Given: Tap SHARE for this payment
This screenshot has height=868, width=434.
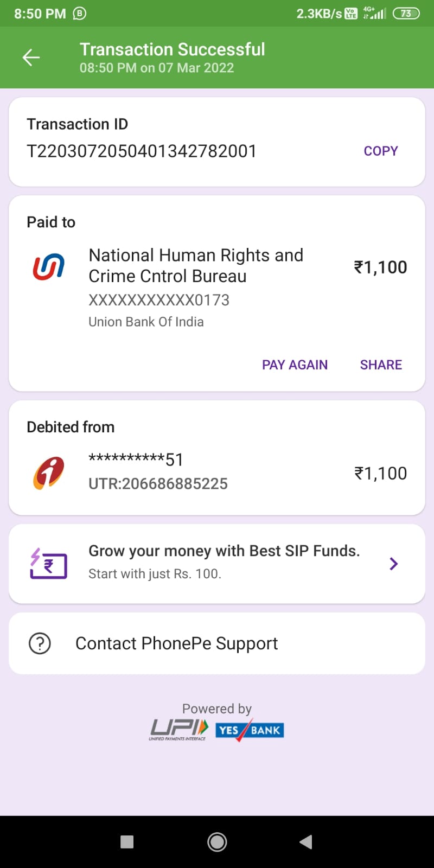Looking at the screenshot, I should click(381, 365).
